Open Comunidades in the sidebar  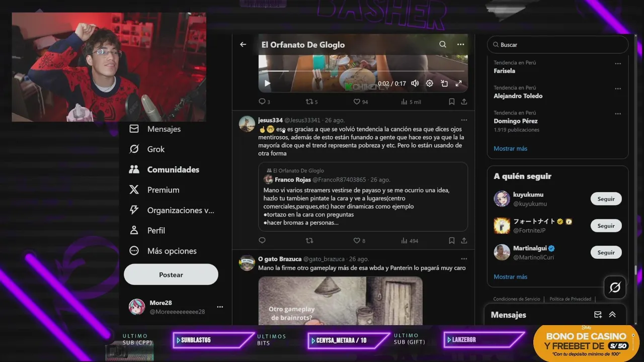[x=164, y=169]
